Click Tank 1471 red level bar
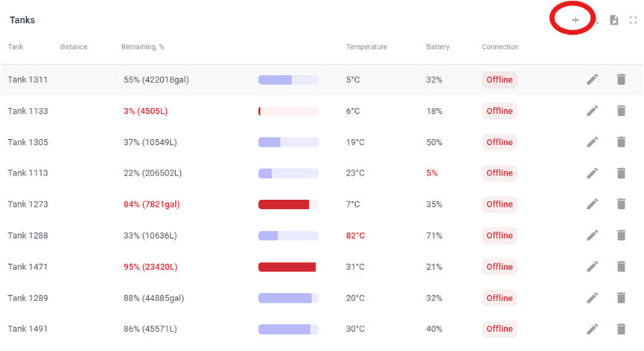The height and width of the screenshot is (351, 644). pyautogui.click(x=287, y=267)
